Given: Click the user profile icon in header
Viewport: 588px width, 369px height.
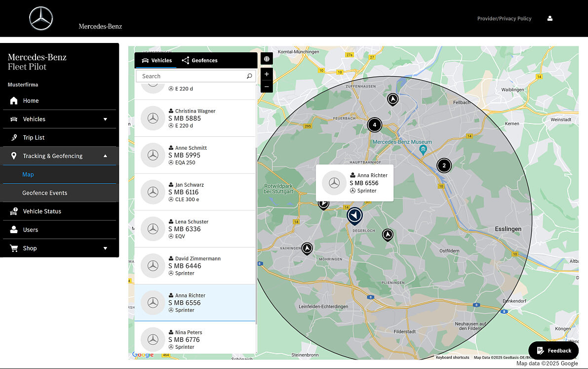Looking at the screenshot, I should (x=550, y=19).
